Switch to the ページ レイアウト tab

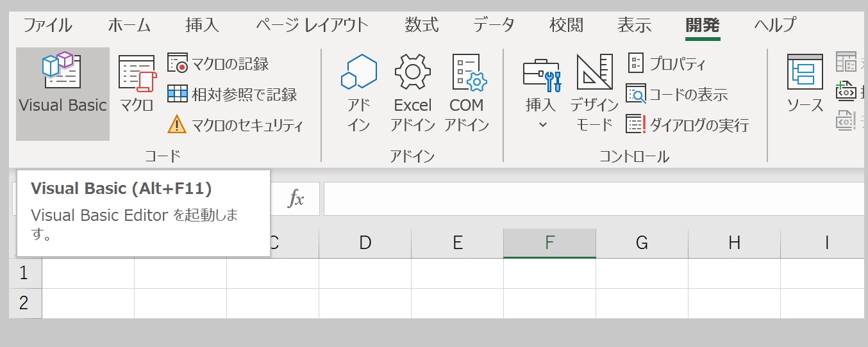click(x=312, y=25)
